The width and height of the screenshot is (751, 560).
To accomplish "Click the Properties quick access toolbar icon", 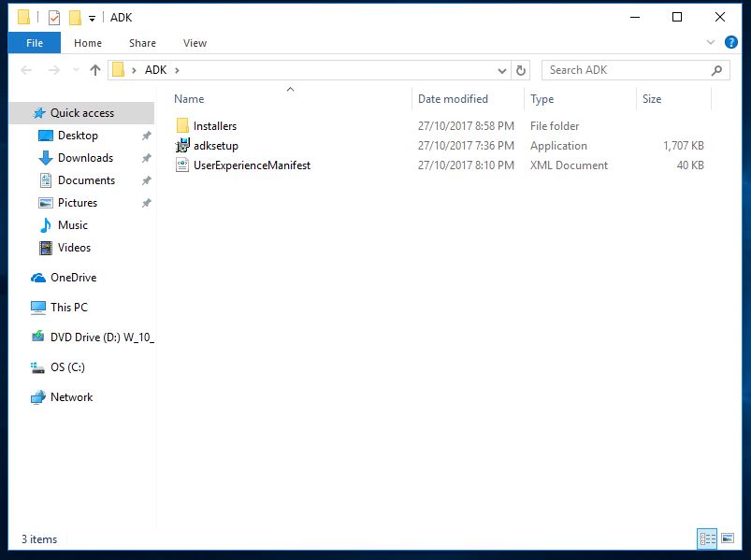I will pos(54,18).
